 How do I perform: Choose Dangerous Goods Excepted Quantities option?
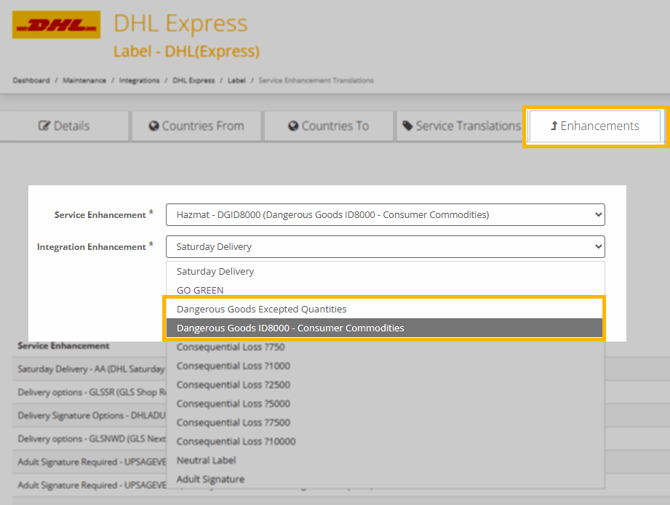click(x=385, y=309)
